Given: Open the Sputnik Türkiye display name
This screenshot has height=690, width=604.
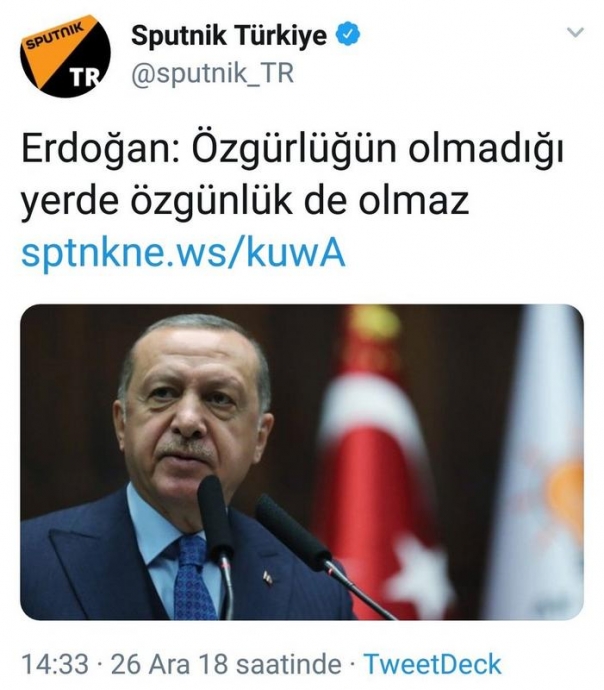Looking at the screenshot, I should coord(229,36).
